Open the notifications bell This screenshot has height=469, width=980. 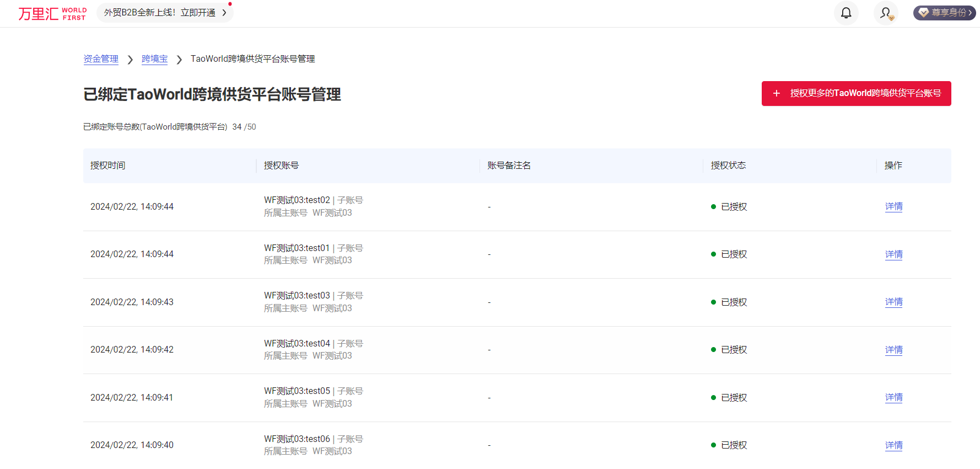846,13
